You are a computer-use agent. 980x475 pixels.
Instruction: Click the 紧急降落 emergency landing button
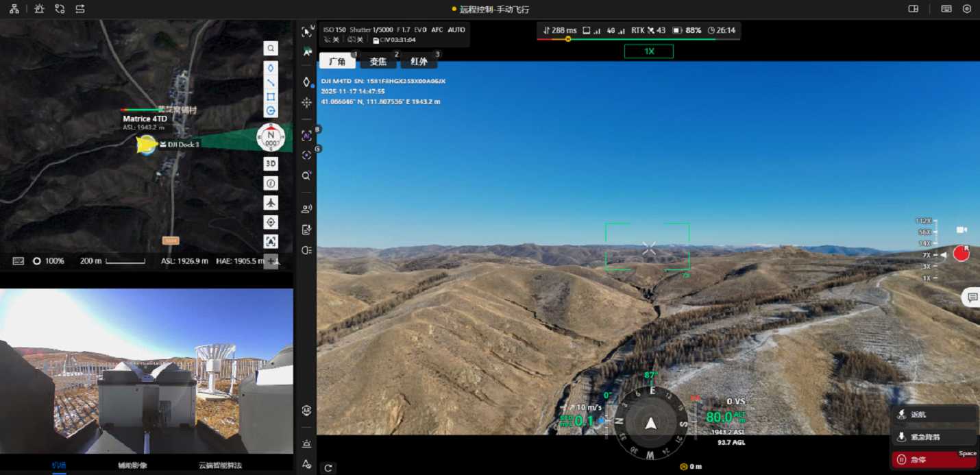(x=933, y=437)
